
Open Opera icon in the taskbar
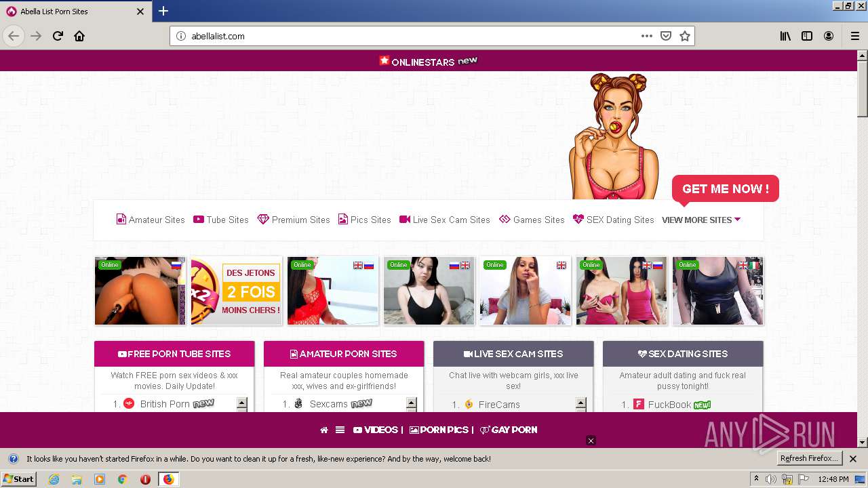(x=145, y=479)
